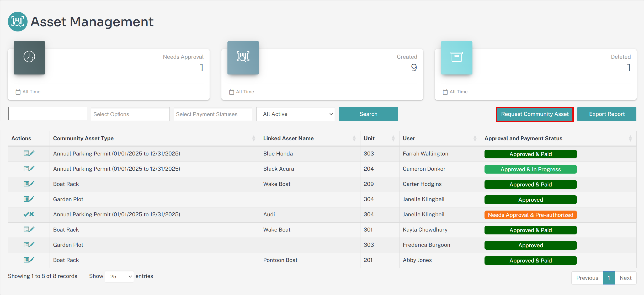Viewport: 644px width, 295px height.
Task: Click All Time filter in Needs Approval card
Action: click(31, 92)
